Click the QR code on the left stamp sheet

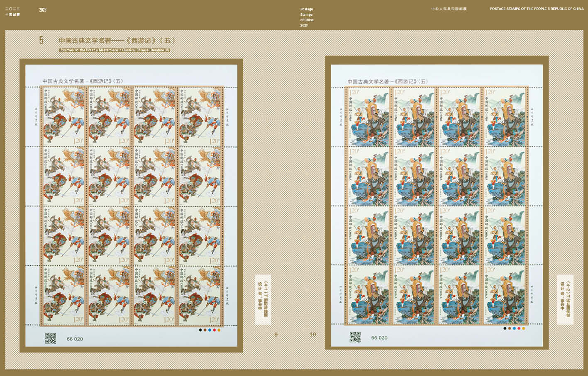click(x=50, y=338)
